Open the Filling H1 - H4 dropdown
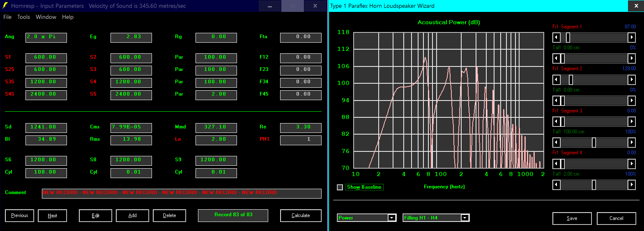The height and width of the screenshot is (231, 644). [x=465, y=218]
